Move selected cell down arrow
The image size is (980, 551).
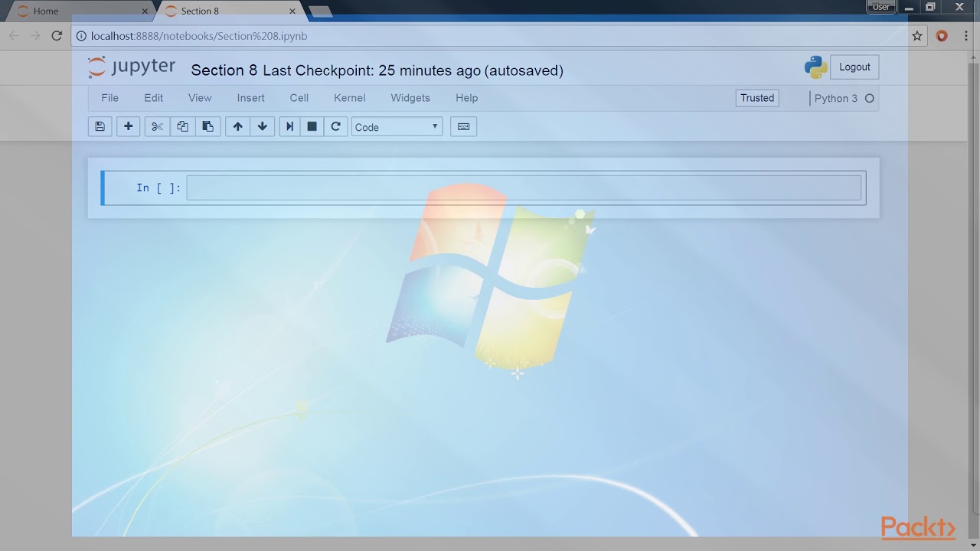263,127
